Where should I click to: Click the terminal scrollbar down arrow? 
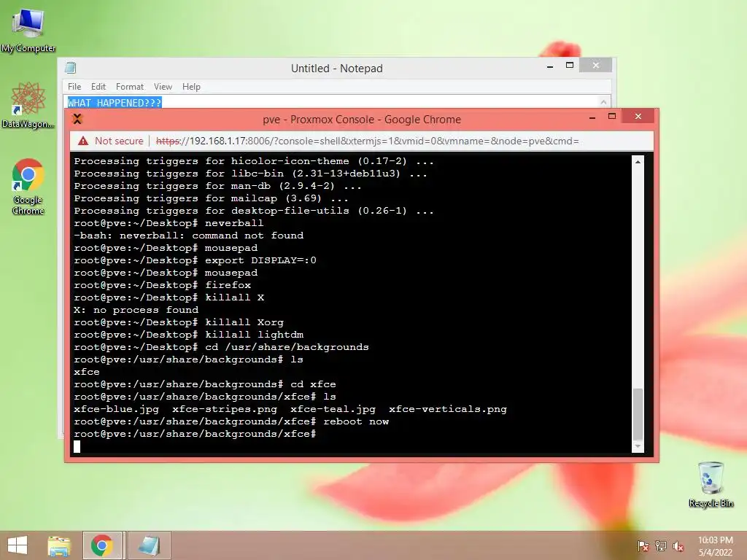coord(638,446)
